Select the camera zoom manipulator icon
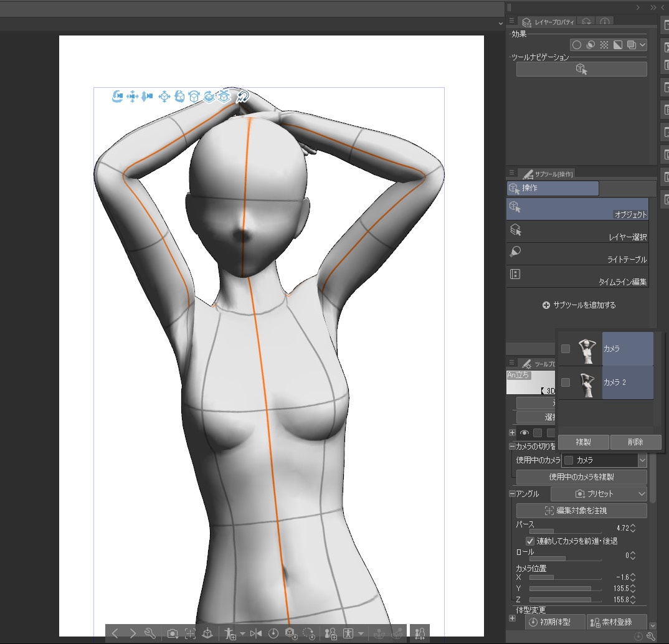 click(147, 97)
